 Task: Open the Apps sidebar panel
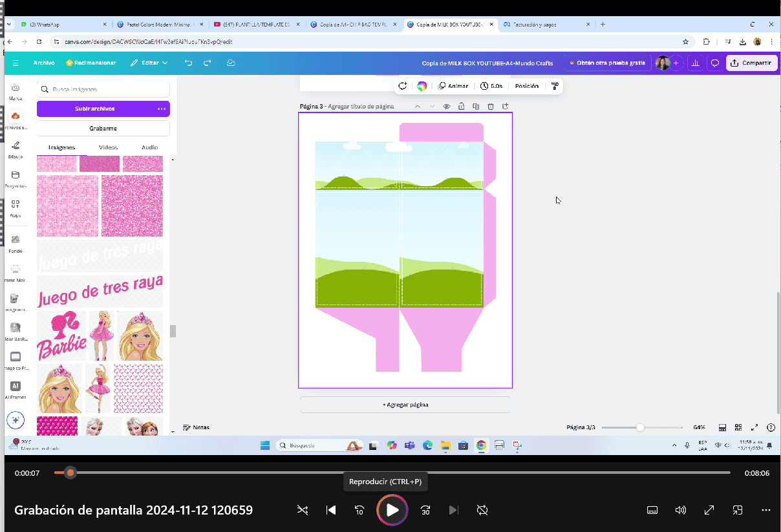point(16,208)
